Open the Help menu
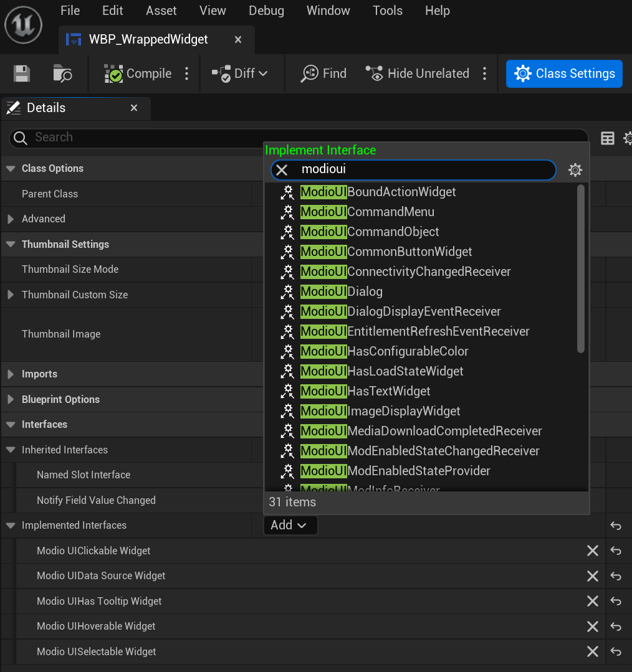This screenshot has height=672, width=632. [x=438, y=11]
